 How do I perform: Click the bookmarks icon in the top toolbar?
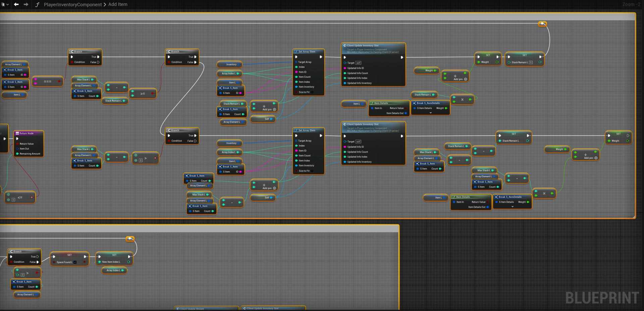point(3,5)
